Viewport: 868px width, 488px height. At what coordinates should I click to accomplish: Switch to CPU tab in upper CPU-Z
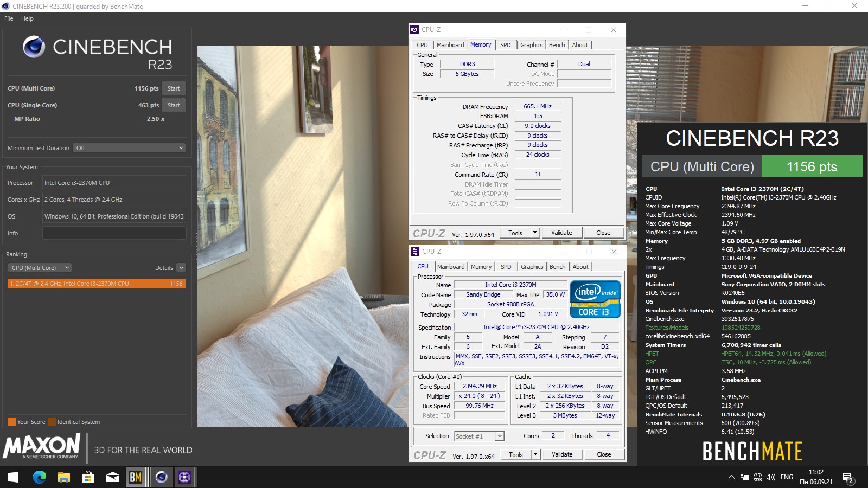[422, 45]
